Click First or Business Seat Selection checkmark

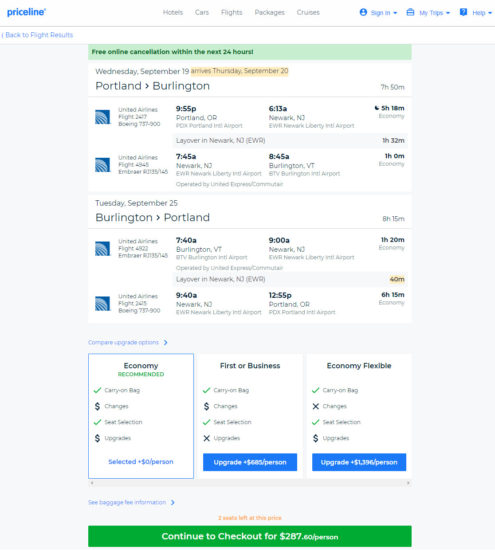pyautogui.click(x=207, y=422)
